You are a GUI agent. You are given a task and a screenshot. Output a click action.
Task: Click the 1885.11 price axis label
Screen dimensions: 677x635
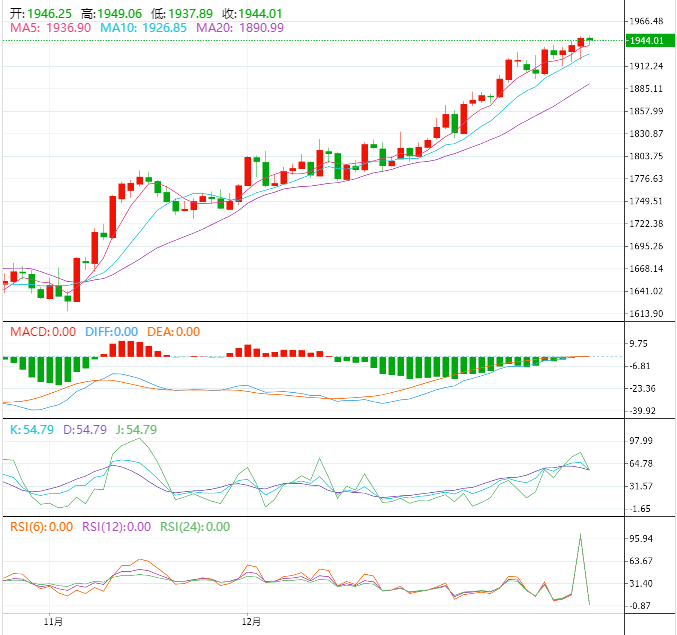[x=646, y=88]
